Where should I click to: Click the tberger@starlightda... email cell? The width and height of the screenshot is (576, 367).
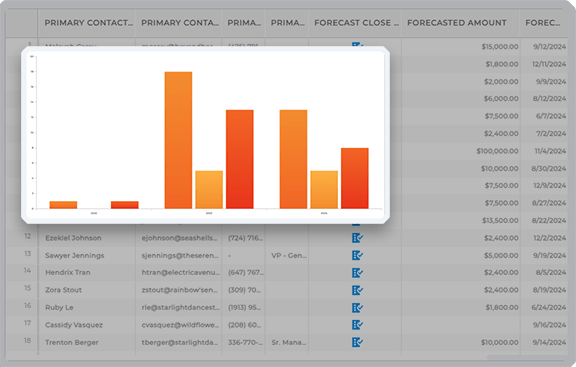click(180, 342)
